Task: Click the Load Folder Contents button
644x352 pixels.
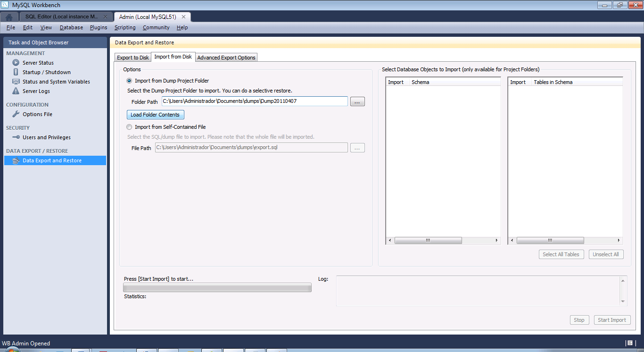Action: tap(155, 115)
